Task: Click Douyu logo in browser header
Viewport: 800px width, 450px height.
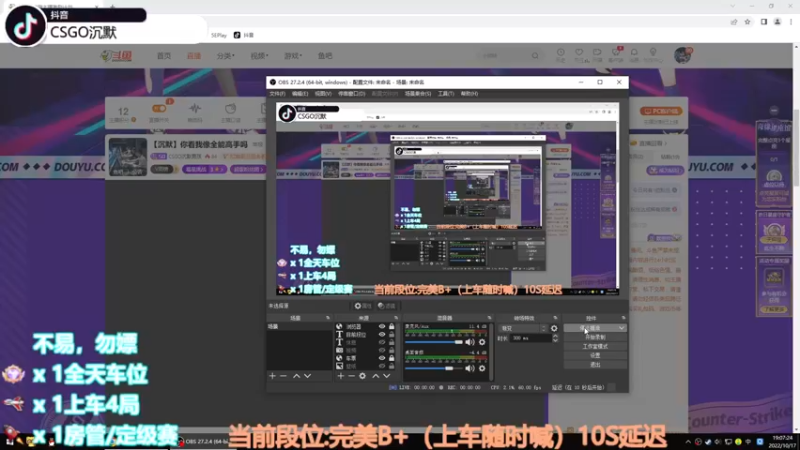Action: [116, 56]
